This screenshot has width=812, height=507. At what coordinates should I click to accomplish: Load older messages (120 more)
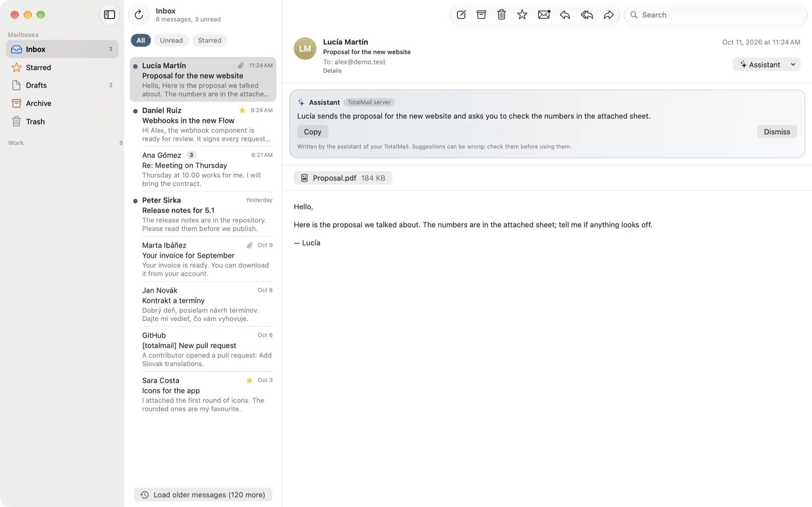click(x=203, y=495)
